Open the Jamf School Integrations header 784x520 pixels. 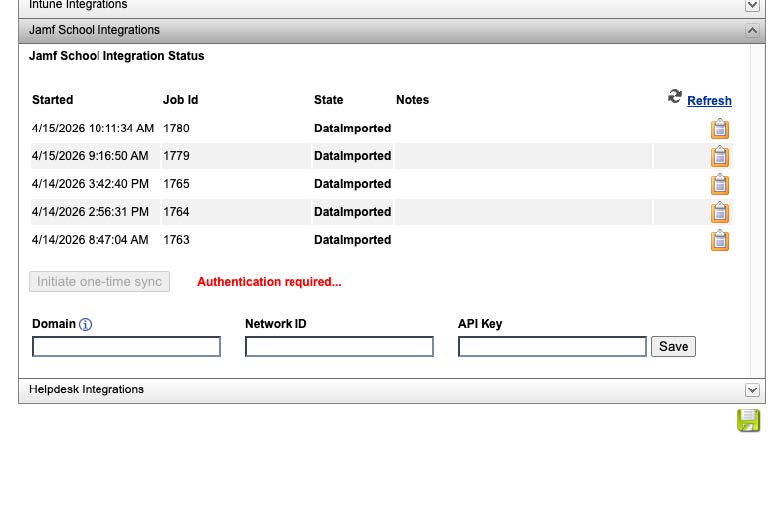(x=392, y=30)
